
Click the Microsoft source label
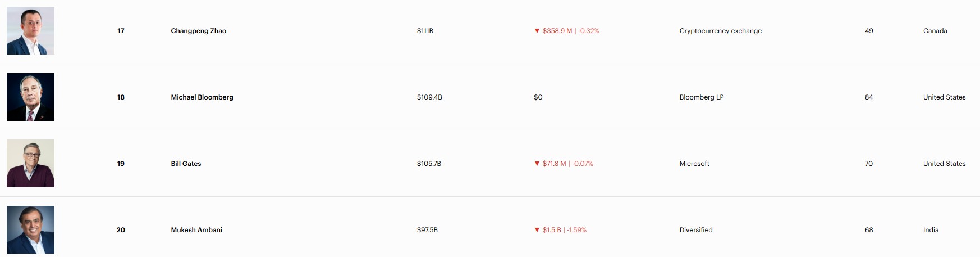click(694, 164)
